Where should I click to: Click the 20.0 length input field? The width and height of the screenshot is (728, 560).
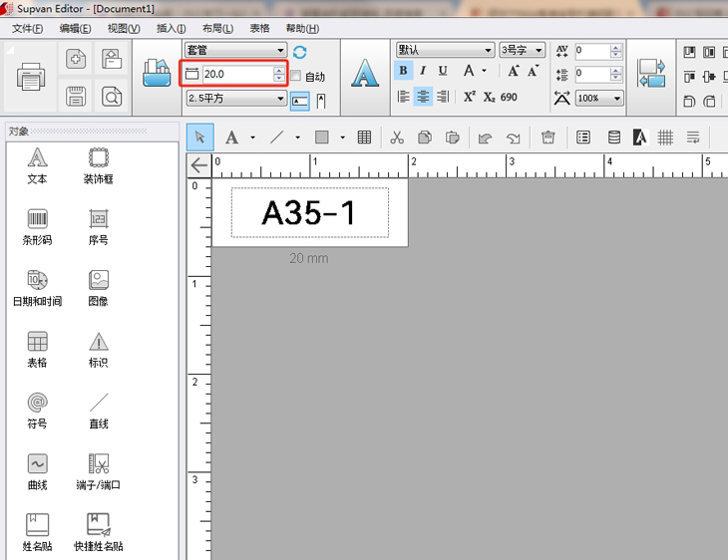[x=236, y=74]
